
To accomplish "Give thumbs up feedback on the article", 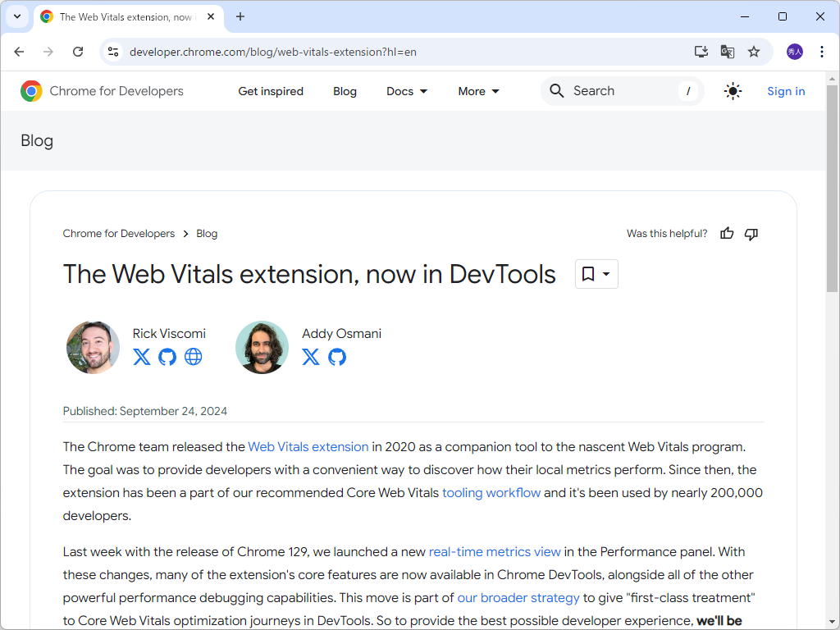I will click(x=727, y=233).
